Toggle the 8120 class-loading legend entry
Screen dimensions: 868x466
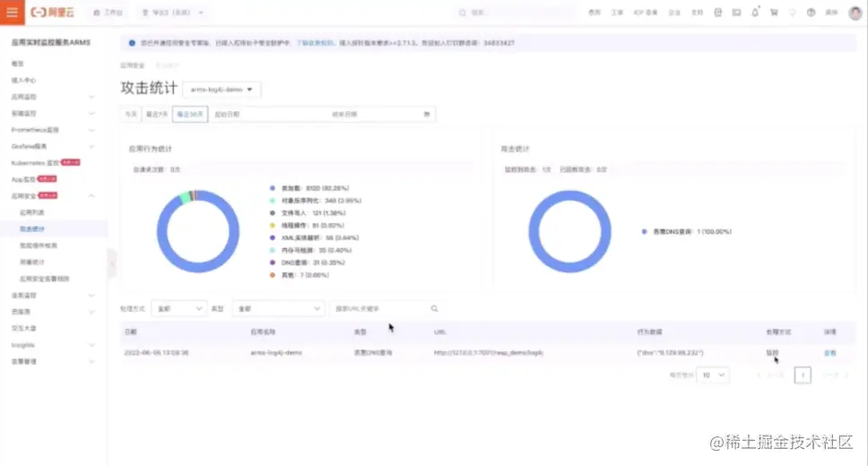tap(309, 188)
